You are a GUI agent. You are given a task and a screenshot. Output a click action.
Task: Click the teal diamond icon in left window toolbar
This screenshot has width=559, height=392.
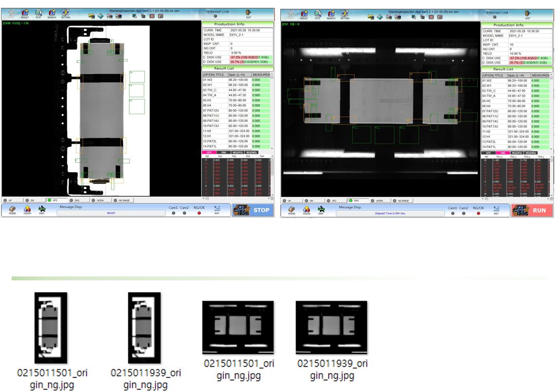(100, 16)
